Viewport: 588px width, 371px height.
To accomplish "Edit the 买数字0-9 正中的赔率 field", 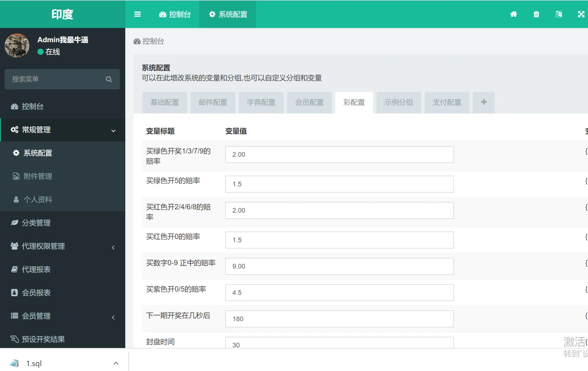I will [339, 266].
